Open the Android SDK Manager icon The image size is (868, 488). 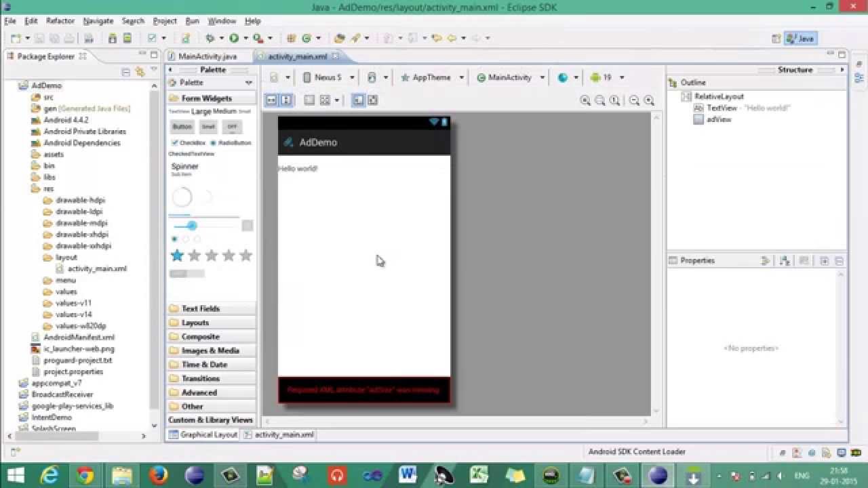tap(113, 39)
